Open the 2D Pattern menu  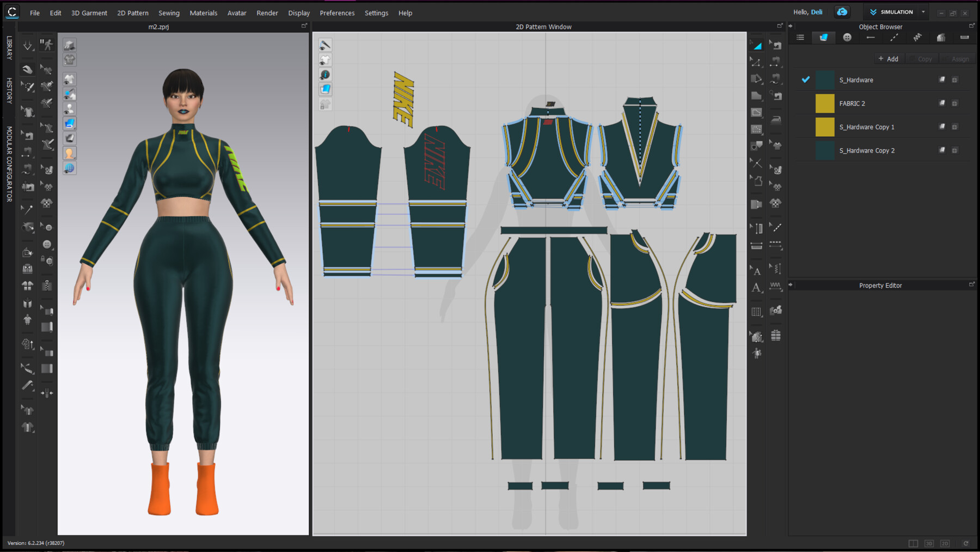tap(132, 13)
